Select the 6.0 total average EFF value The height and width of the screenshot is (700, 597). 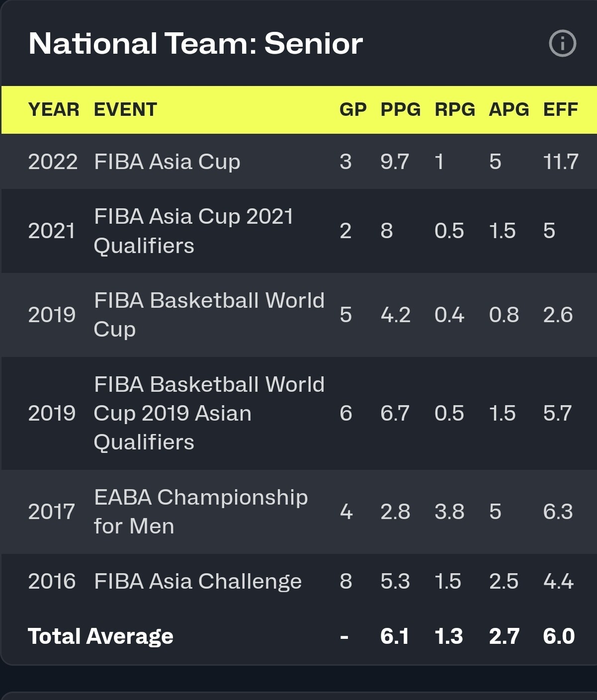[559, 636]
